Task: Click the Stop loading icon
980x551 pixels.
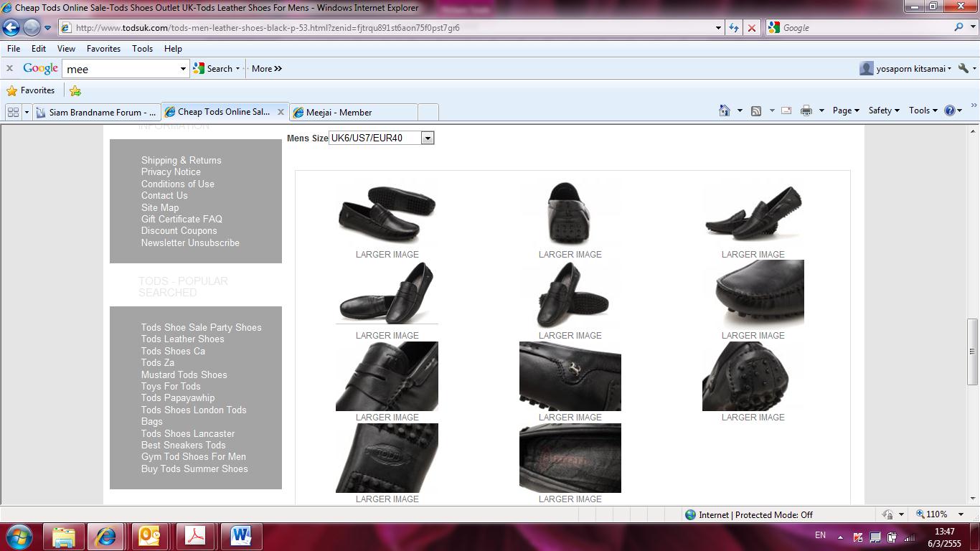Action: pyautogui.click(x=751, y=28)
